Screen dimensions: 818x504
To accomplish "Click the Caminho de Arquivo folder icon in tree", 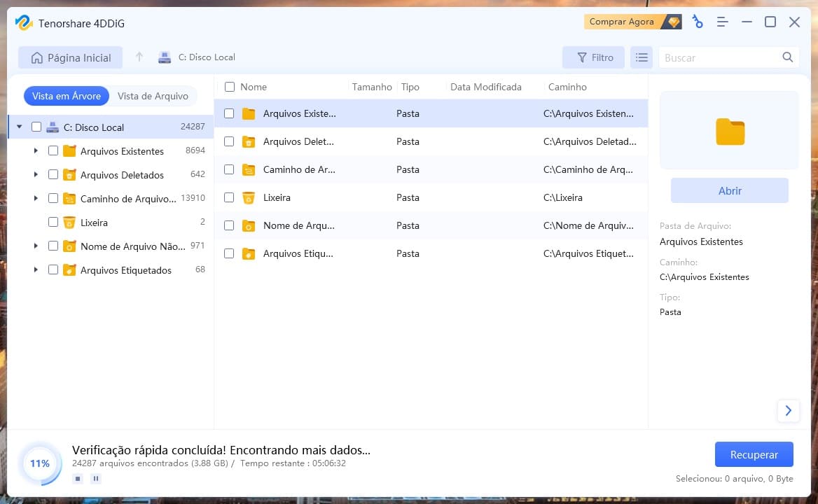I will point(69,199).
